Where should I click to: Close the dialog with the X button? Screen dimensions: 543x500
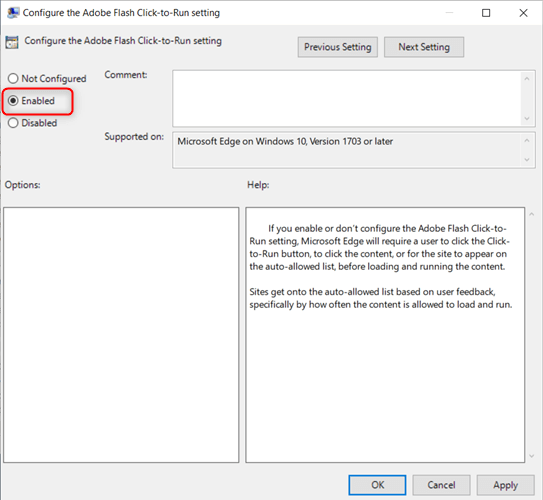524,13
